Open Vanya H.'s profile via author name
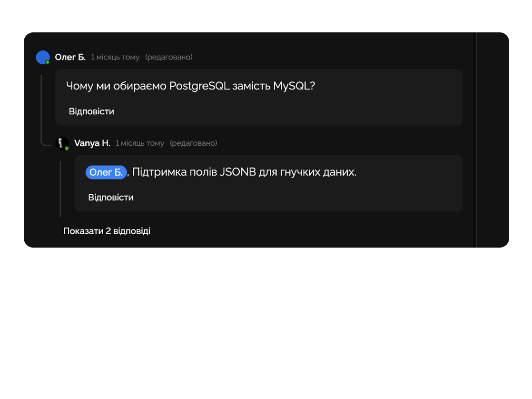The width and height of the screenshot is (532, 399). point(92,143)
